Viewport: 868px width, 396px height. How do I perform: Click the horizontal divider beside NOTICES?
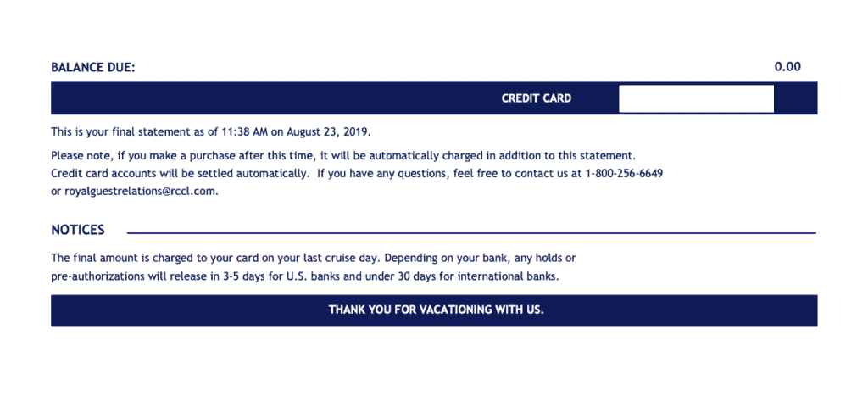(470, 232)
